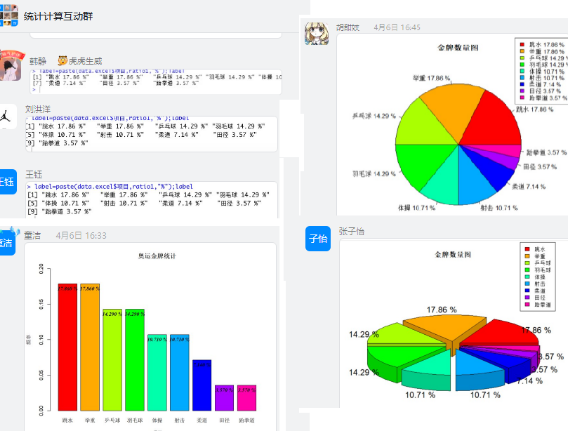The width and height of the screenshot is (568, 431).
Task: Click the blue 王钰 avatar
Action: click(x=8, y=182)
